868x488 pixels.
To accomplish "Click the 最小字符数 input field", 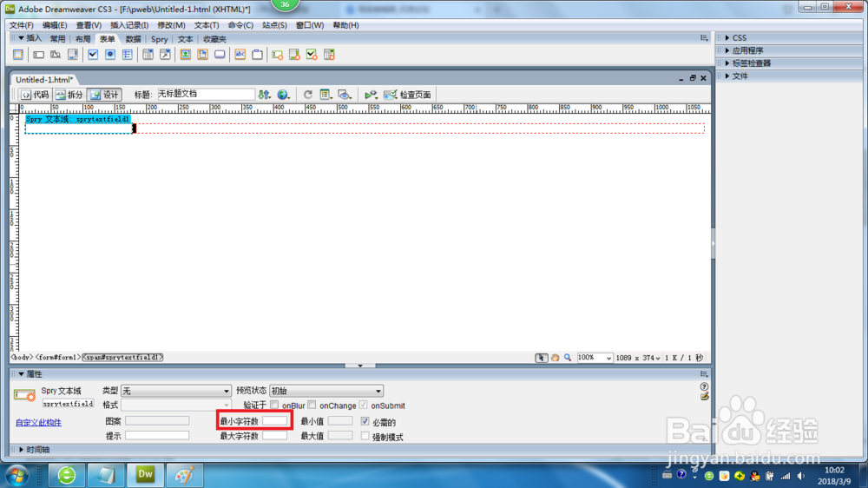I will 274,421.
